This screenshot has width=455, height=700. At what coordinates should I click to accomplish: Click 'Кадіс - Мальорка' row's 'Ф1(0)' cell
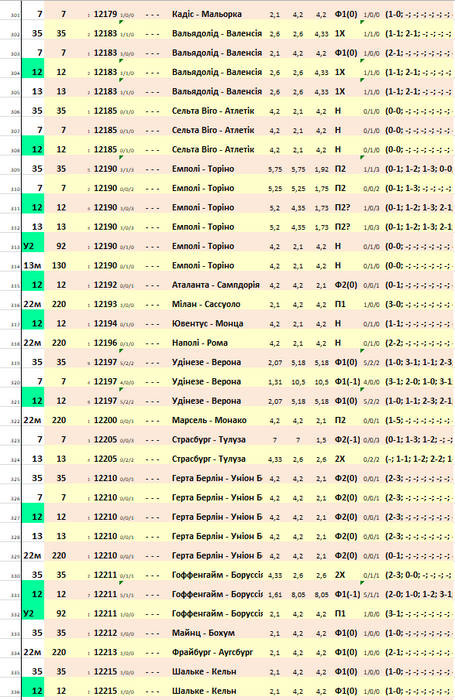[x=346, y=14]
